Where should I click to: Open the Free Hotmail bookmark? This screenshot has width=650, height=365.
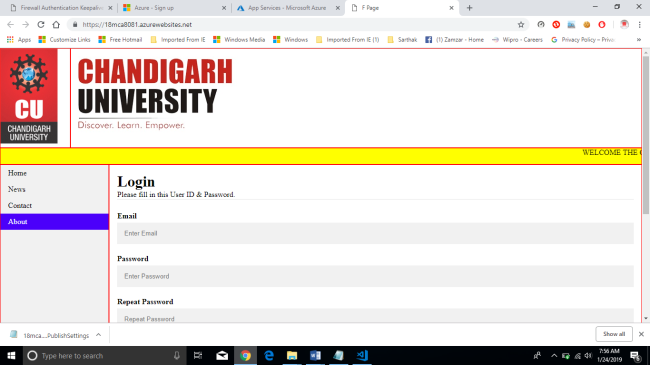pyautogui.click(x=120, y=40)
